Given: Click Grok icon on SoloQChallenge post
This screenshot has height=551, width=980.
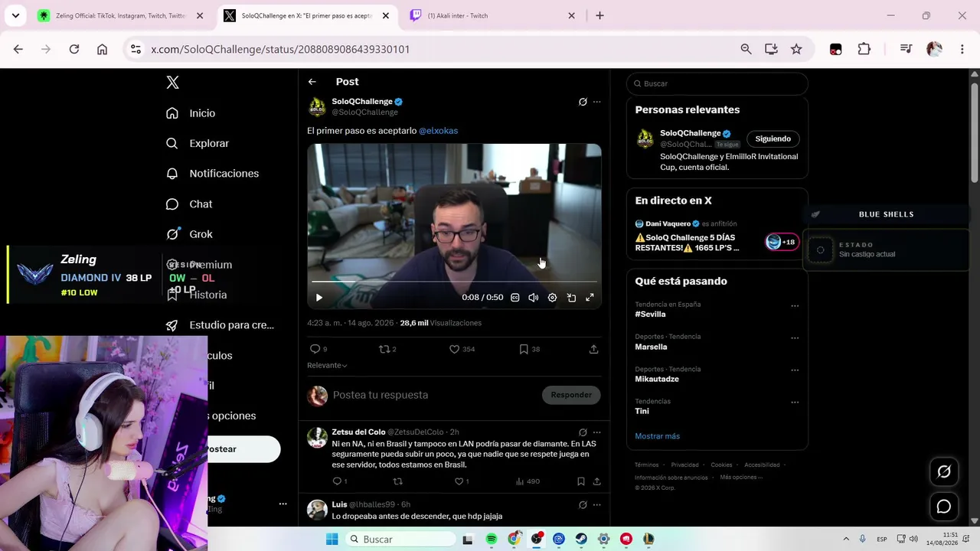Looking at the screenshot, I should tap(583, 102).
